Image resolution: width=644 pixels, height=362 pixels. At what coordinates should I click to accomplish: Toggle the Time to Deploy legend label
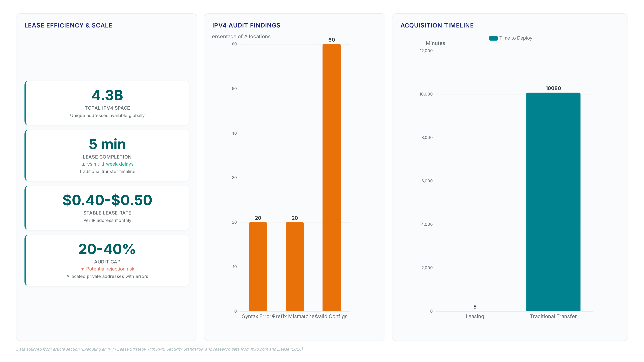516,38
